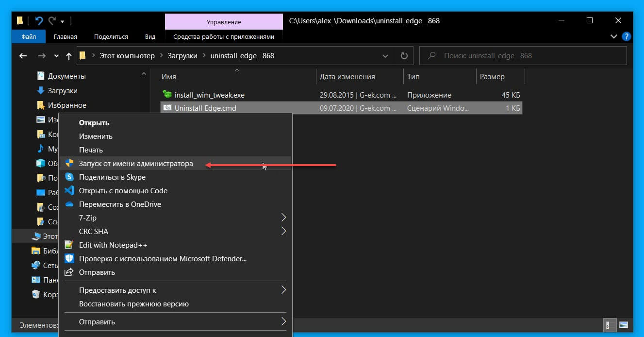The width and height of the screenshot is (644, 337).
Task: Click uninstall_edge__868 in the address bar
Action: coord(242,56)
